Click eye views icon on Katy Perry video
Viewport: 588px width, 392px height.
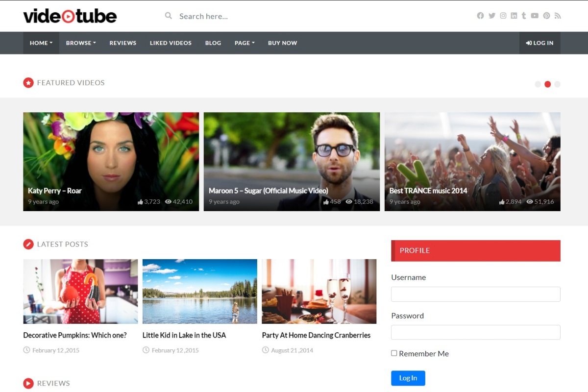pos(168,202)
